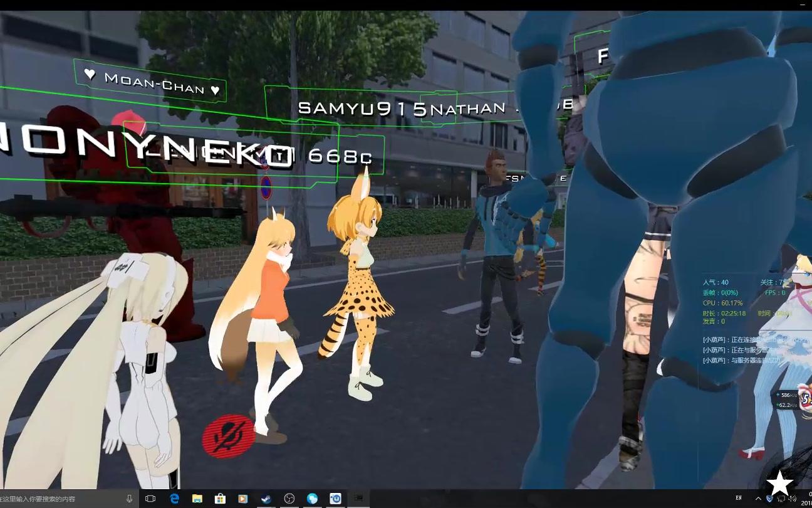The height and width of the screenshot is (508, 812).
Task: Switch input language via EN indicator
Action: [738, 498]
